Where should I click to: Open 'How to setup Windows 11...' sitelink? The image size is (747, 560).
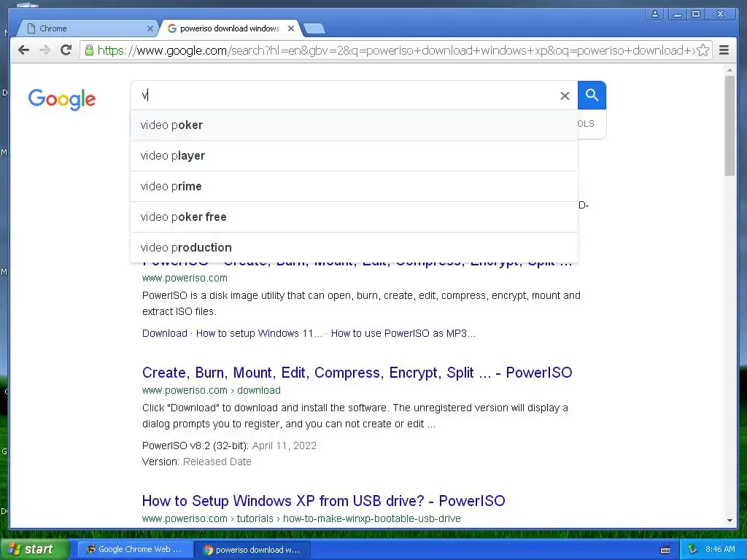[259, 333]
